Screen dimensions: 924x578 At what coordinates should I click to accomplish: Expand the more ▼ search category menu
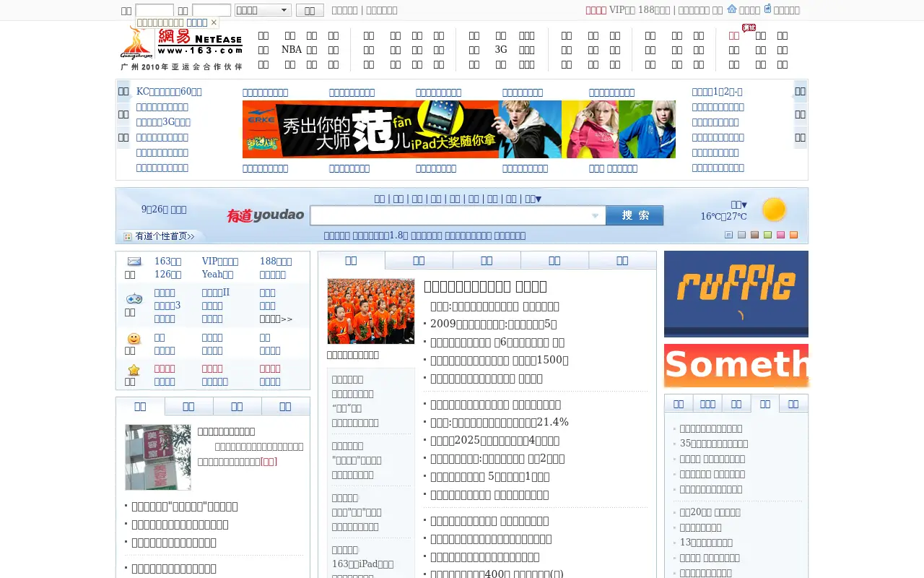[x=533, y=199]
